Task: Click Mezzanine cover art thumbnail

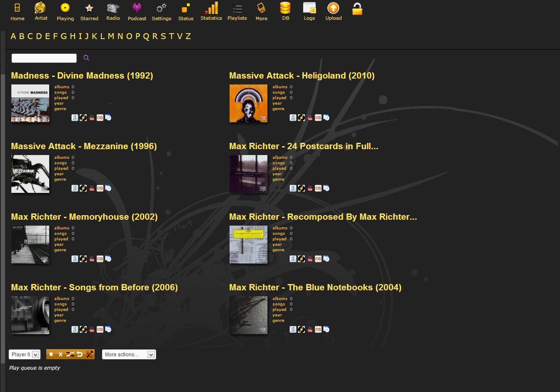Action: tap(30, 174)
